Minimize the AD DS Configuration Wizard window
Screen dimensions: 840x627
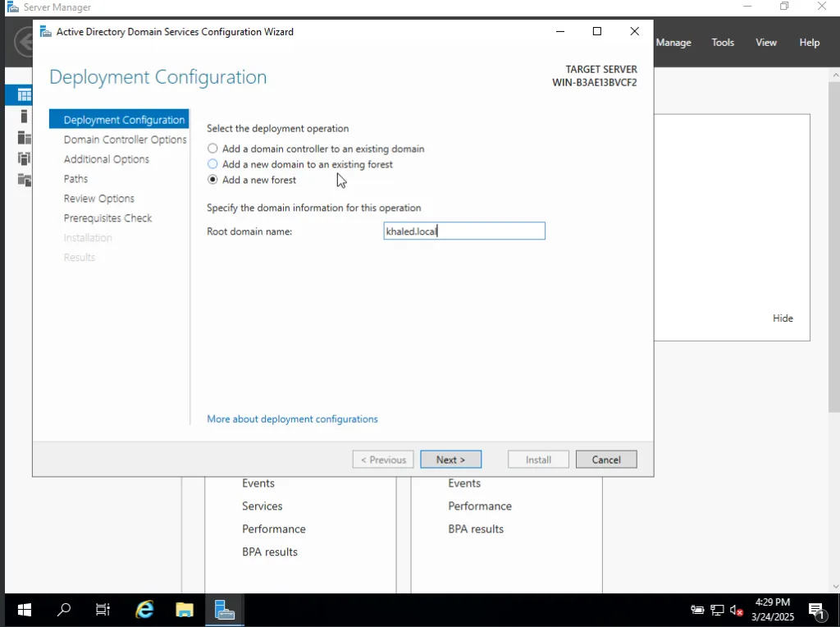click(560, 32)
